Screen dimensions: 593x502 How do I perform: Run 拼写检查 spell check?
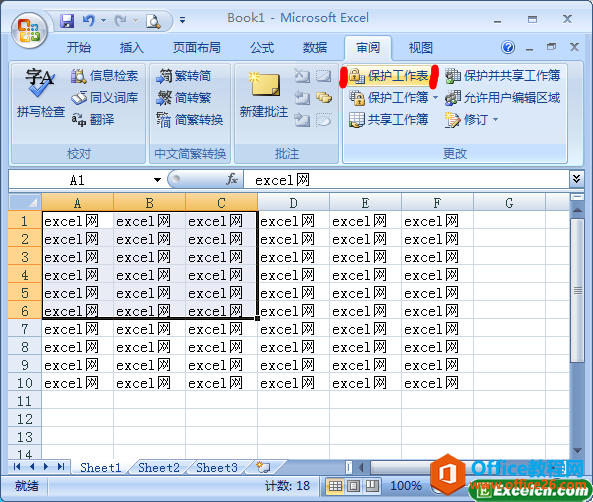40,93
